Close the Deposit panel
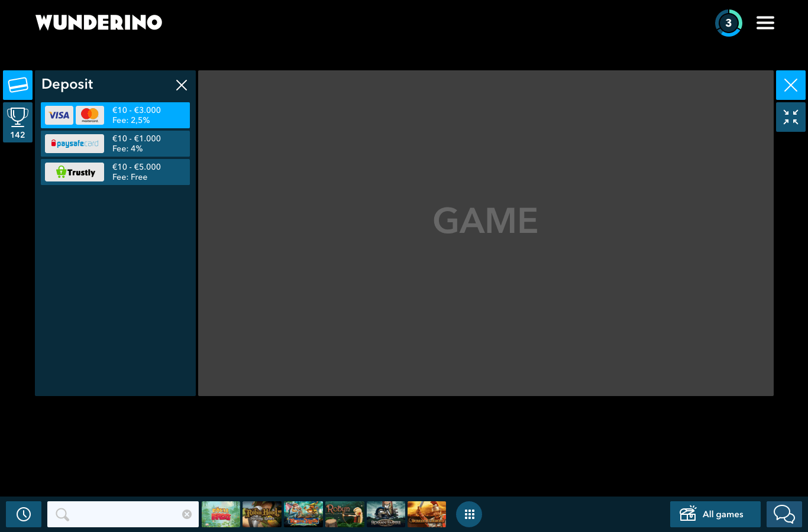Viewport: 808px width, 532px height. point(182,85)
